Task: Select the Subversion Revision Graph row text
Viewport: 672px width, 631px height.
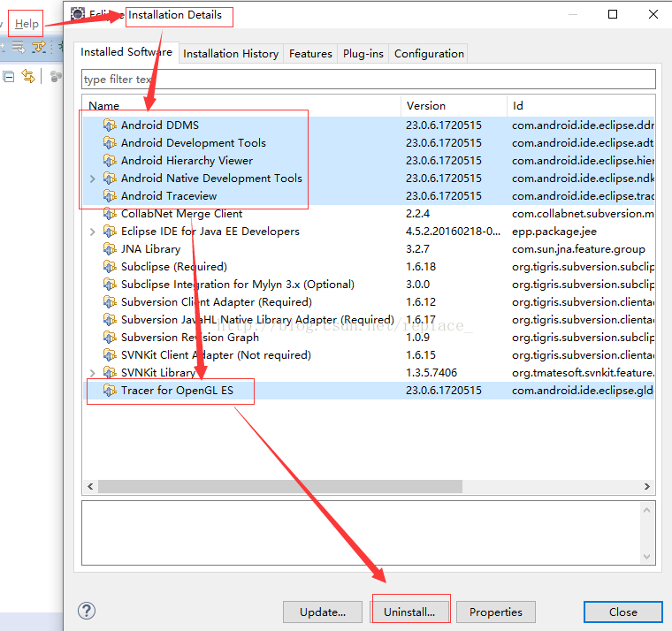Action: point(190,337)
